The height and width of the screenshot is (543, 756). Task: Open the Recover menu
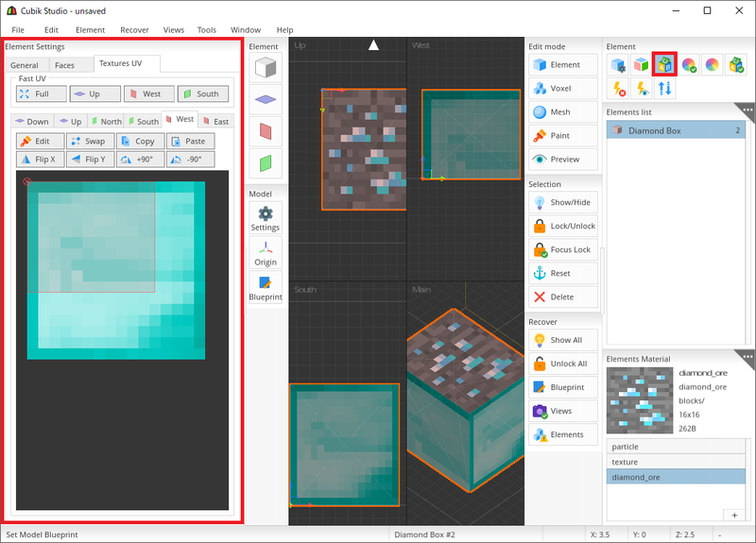[134, 30]
